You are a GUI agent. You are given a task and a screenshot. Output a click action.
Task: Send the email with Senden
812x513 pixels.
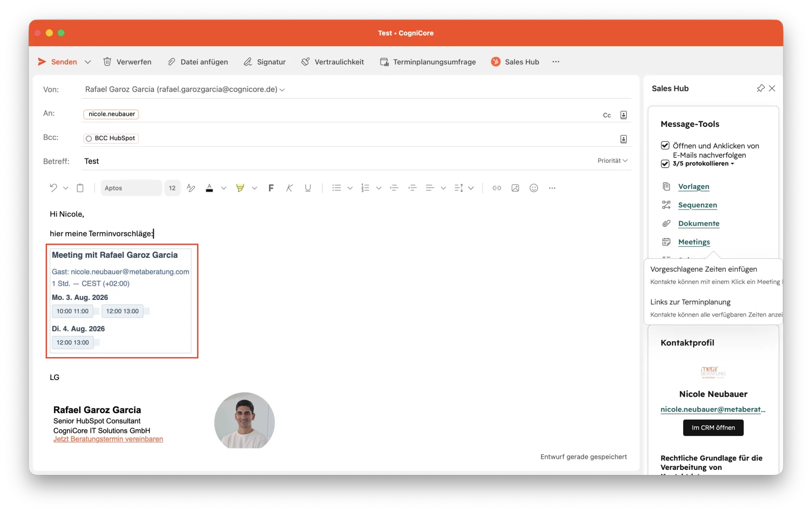coord(57,62)
